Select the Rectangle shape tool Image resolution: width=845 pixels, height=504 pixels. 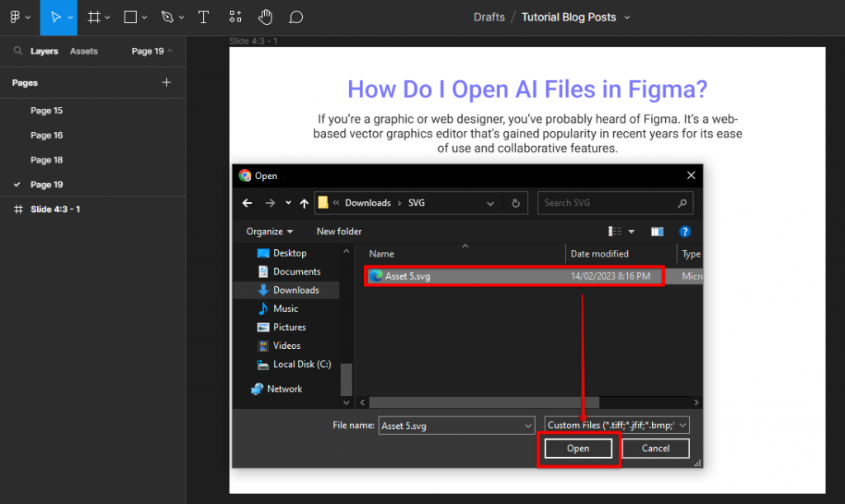(x=130, y=17)
